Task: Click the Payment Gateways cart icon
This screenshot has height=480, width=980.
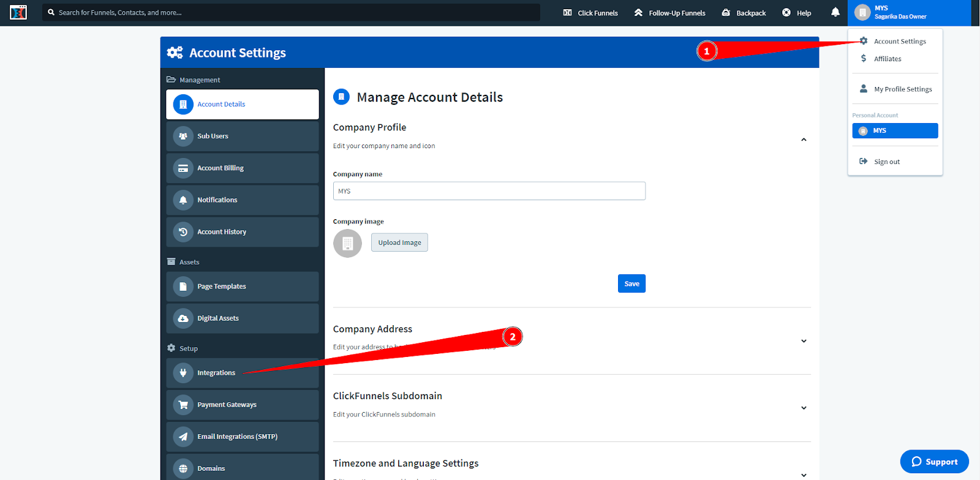Action: click(183, 405)
